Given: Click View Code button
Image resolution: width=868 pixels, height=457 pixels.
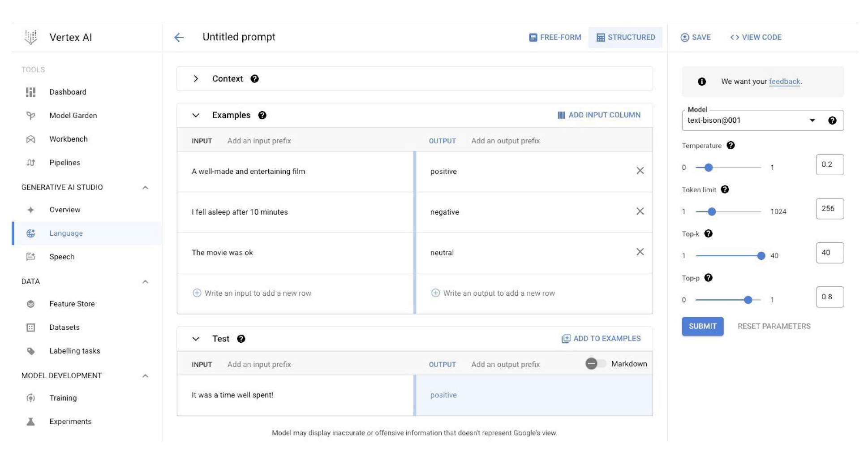Looking at the screenshot, I should click(x=756, y=37).
